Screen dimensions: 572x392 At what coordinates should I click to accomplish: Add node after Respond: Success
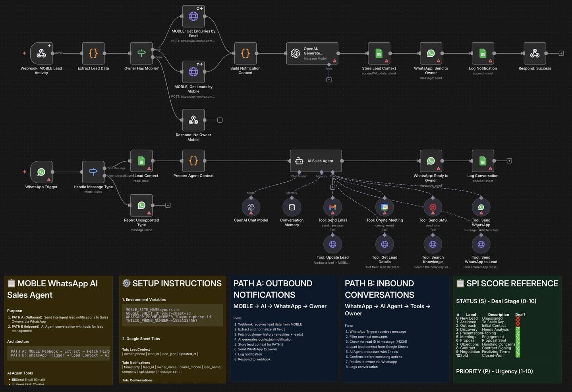click(x=561, y=53)
